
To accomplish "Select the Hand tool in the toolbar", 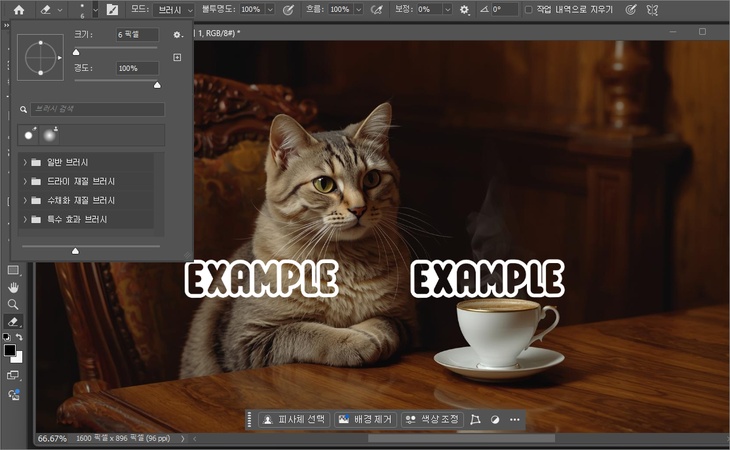I will [13, 287].
